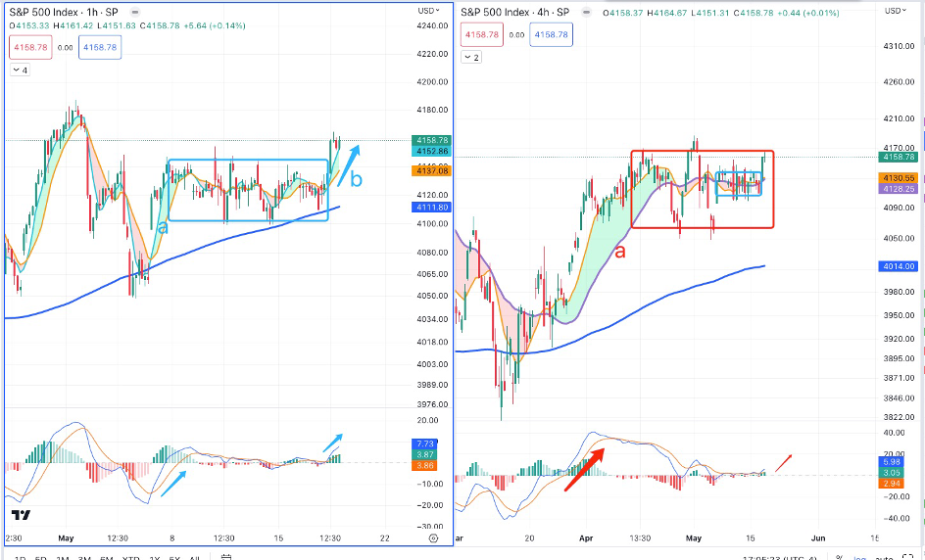Click the 0.00 spread value on 1h chart
Image resolution: width=925 pixels, height=560 pixels.
(x=65, y=48)
